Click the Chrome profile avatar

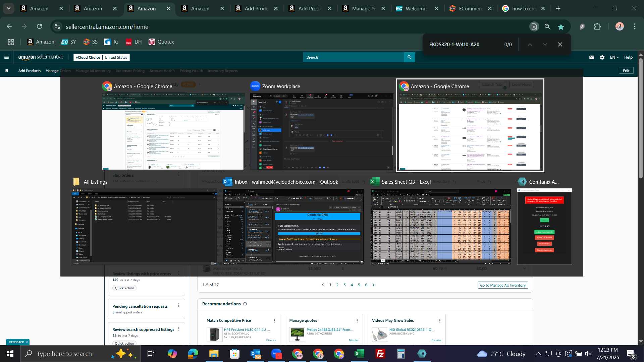click(x=620, y=26)
